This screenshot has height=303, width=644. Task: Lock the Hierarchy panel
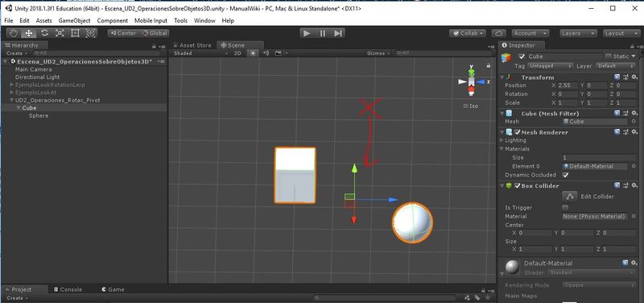click(x=154, y=46)
